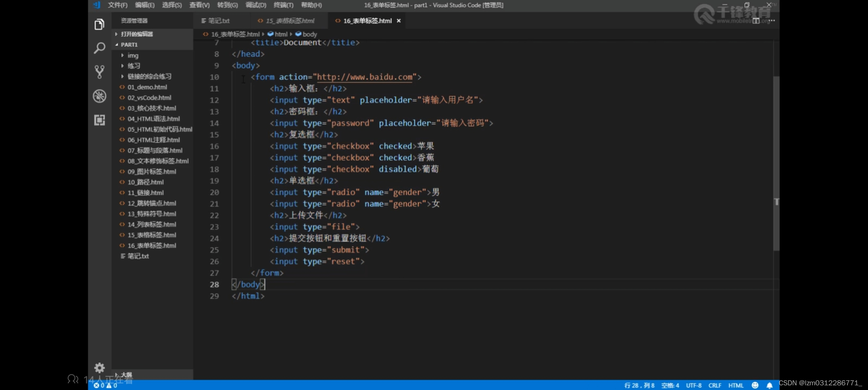The height and width of the screenshot is (390, 868).
Task: Click the http://www.baidu.com link in code
Action: point(364,77)
